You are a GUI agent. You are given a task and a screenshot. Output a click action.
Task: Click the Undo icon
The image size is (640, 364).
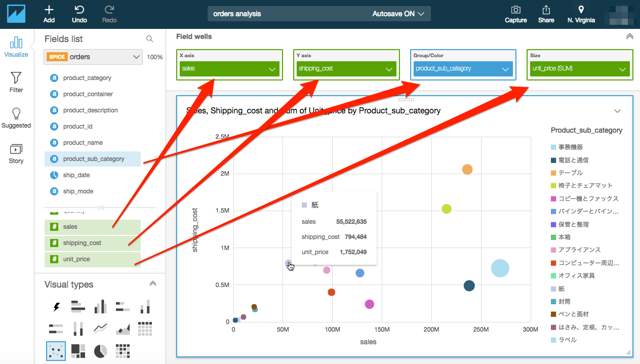click(x=79, y=14)
